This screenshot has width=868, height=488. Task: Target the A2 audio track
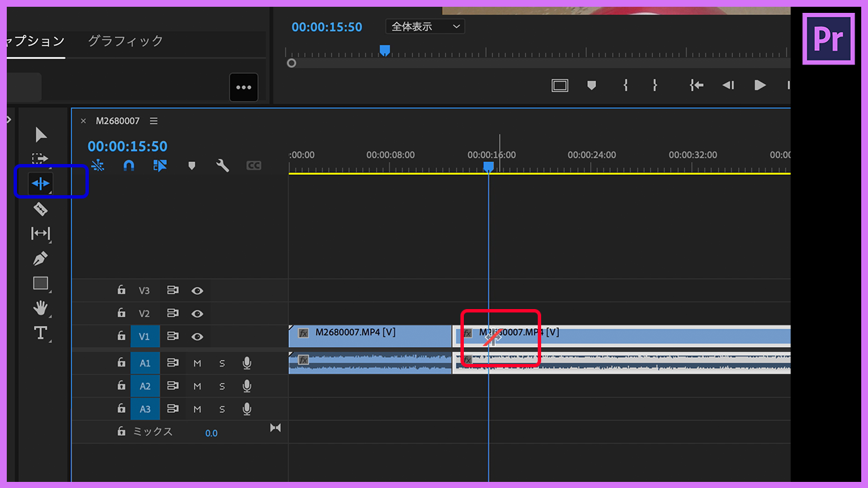(145, 386)
